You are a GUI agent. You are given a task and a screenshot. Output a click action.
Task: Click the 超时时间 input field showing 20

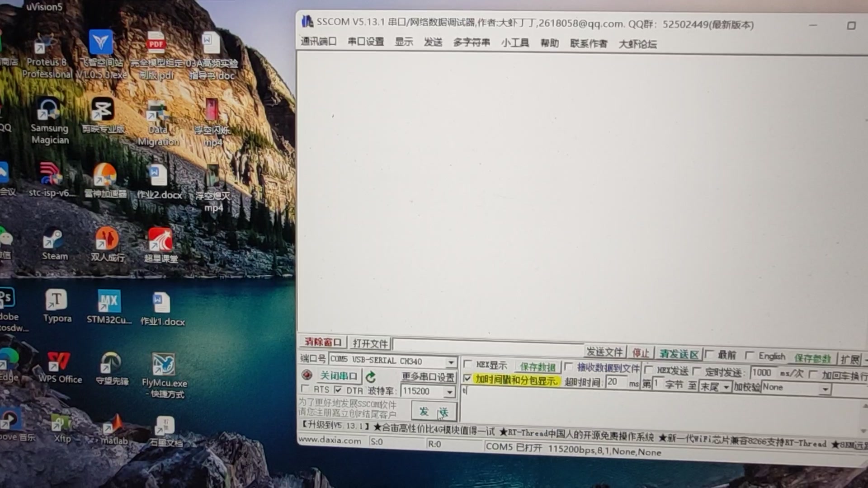click(x=616, y=382)
